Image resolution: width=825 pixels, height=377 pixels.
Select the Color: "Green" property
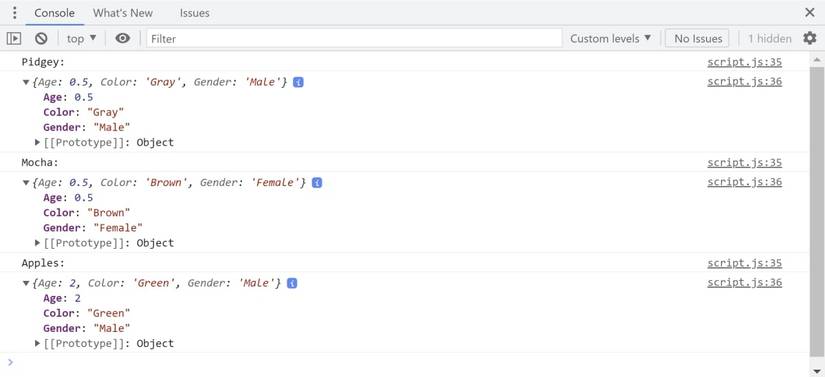pyautogui.click(x=87, y=313)
